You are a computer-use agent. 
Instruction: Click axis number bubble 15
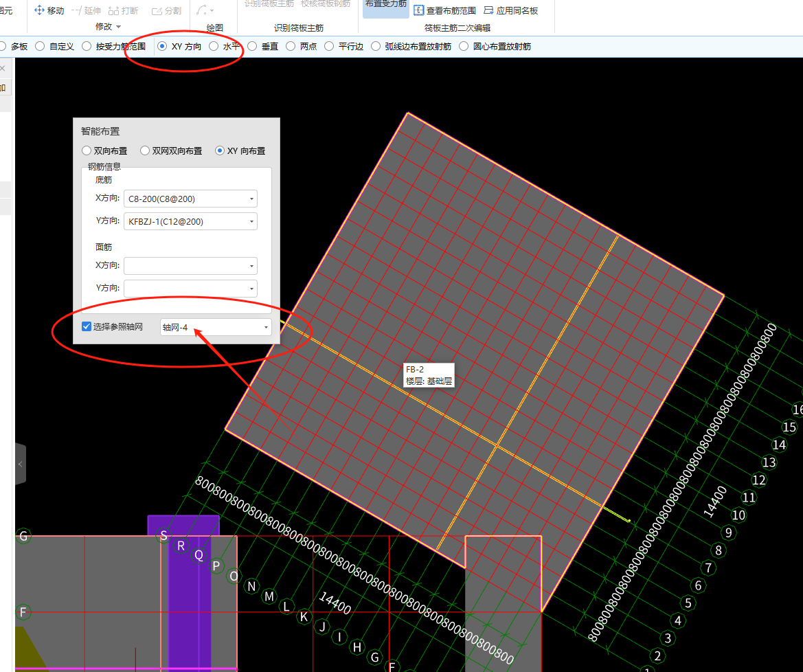click(x=789, y=427)
